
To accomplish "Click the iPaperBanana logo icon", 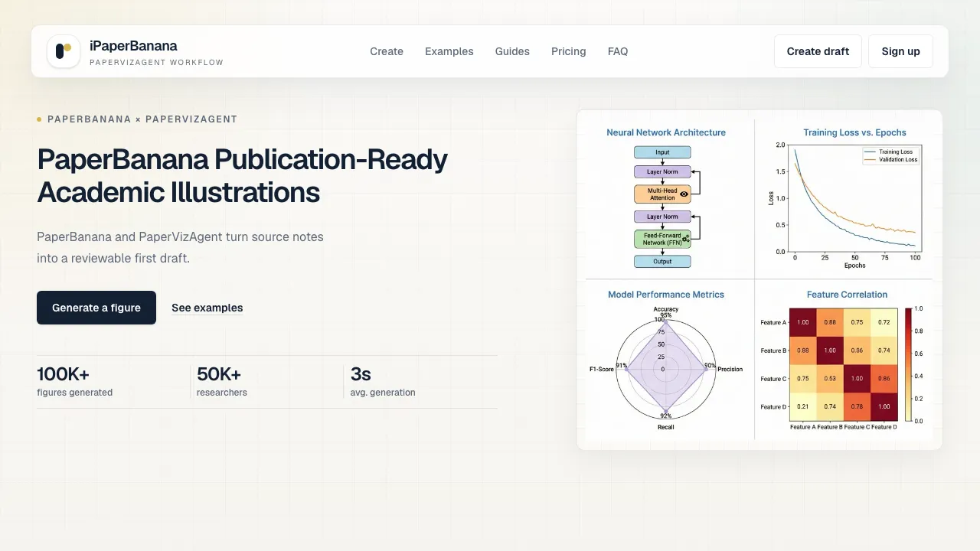I will point(64,51).
